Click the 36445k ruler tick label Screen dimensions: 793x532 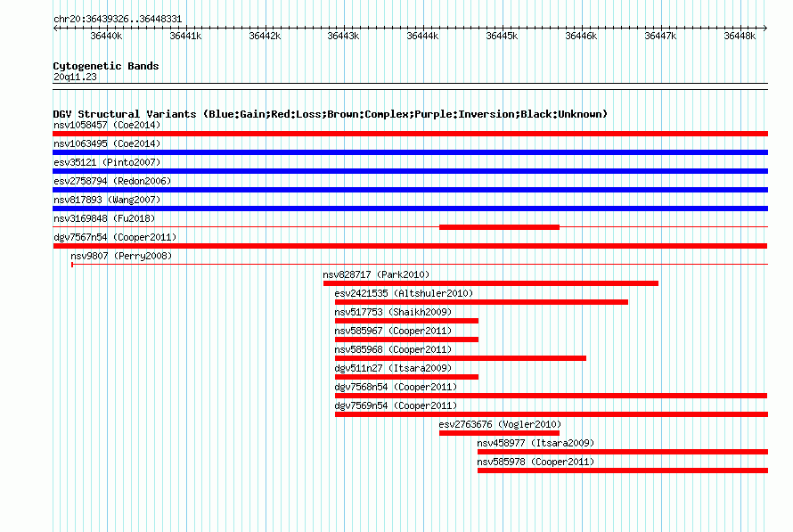502,36
